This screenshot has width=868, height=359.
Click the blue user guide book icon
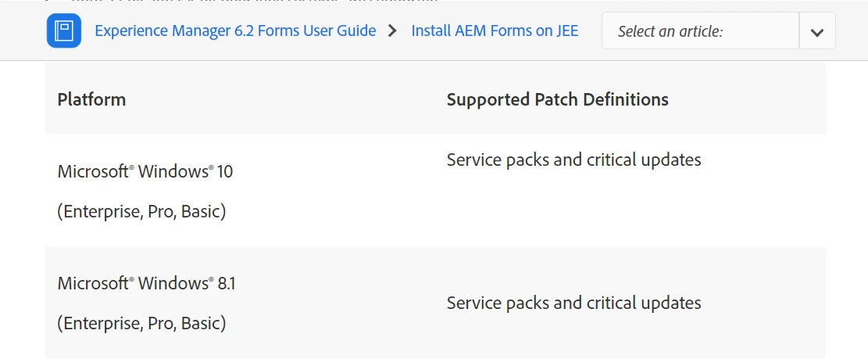[63, 31]
